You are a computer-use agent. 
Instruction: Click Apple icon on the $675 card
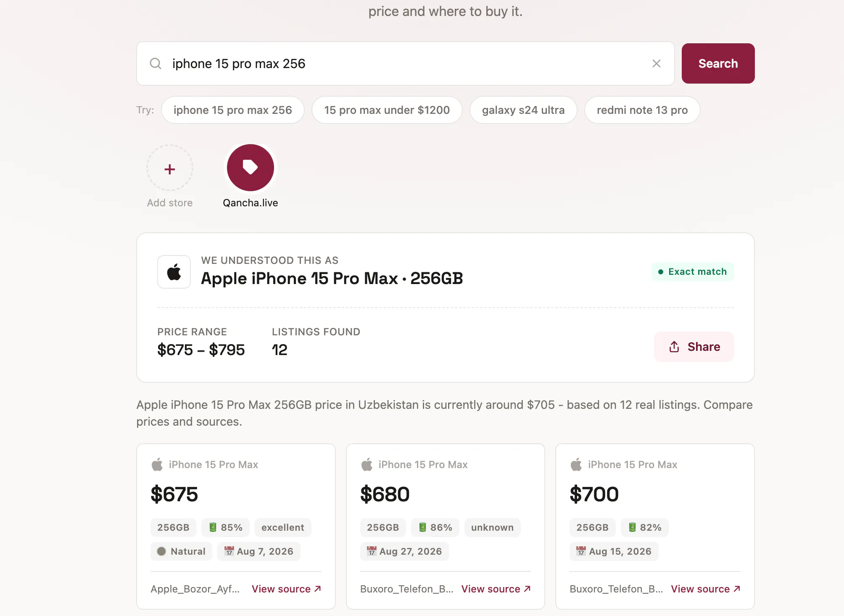coord(157,464)
